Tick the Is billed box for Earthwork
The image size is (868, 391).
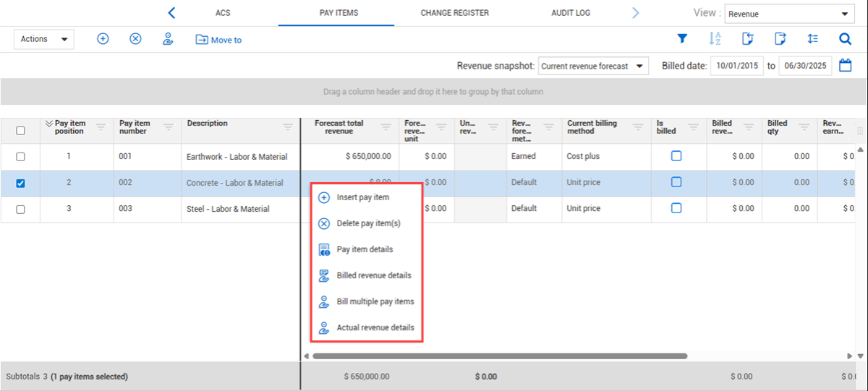pyautogui.click(x=676, y=156)
